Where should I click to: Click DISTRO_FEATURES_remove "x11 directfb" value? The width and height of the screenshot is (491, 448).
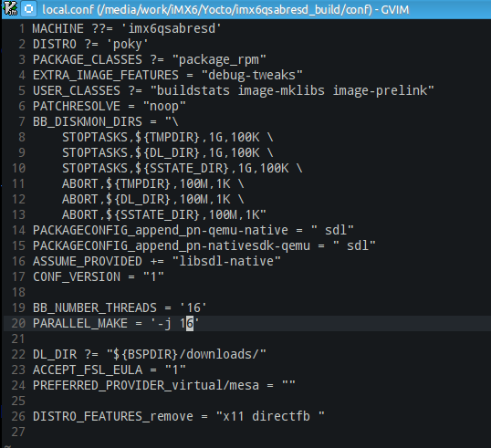[270, 416]
